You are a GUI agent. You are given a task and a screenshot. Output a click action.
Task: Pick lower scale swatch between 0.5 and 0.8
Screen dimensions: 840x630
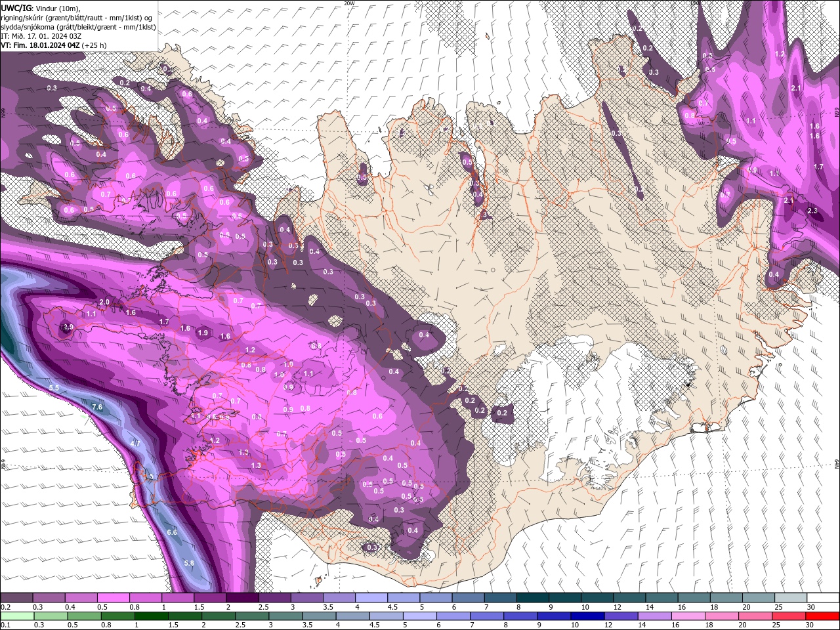pyautogui.click(x=84, y=616)
